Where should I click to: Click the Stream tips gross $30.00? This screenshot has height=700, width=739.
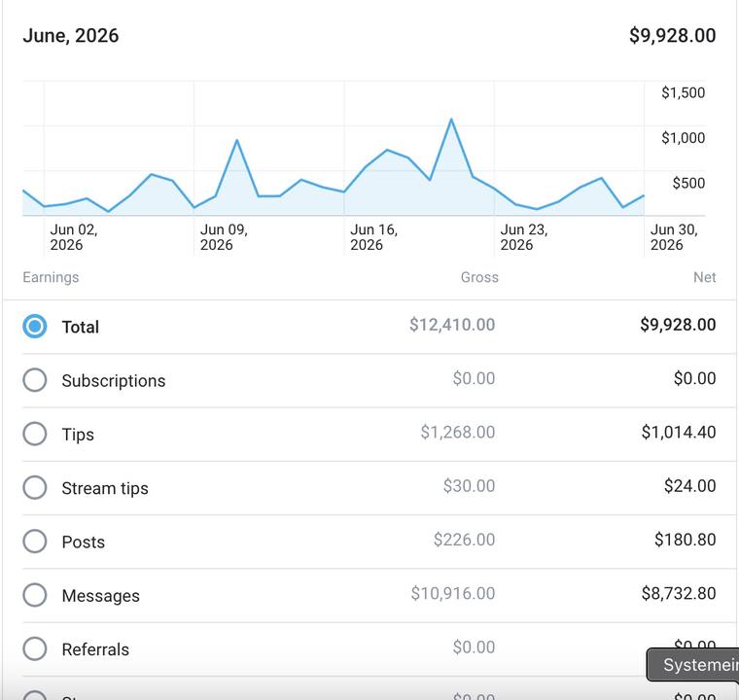[x=469, y=486]
